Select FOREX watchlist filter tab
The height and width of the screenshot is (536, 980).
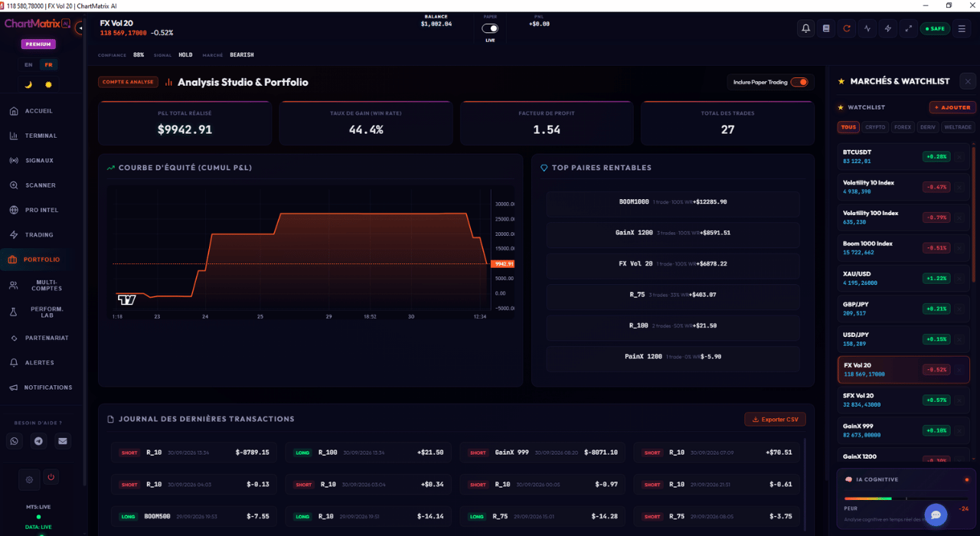903,127
